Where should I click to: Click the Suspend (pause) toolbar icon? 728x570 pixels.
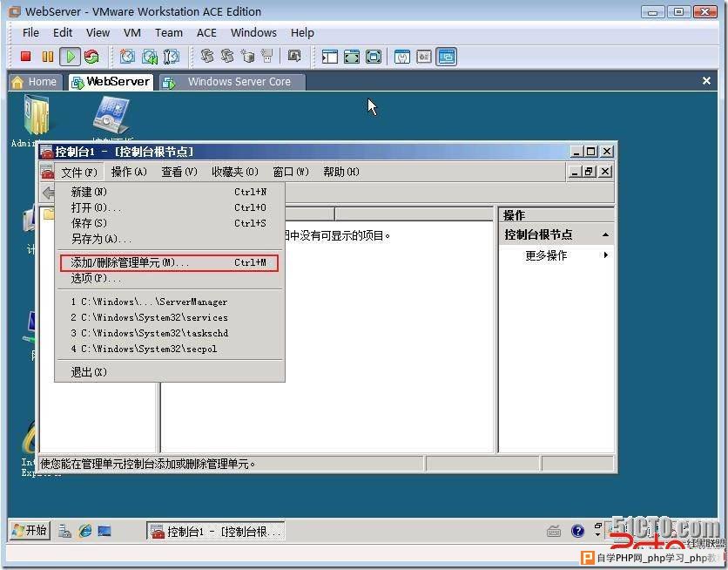47,57
